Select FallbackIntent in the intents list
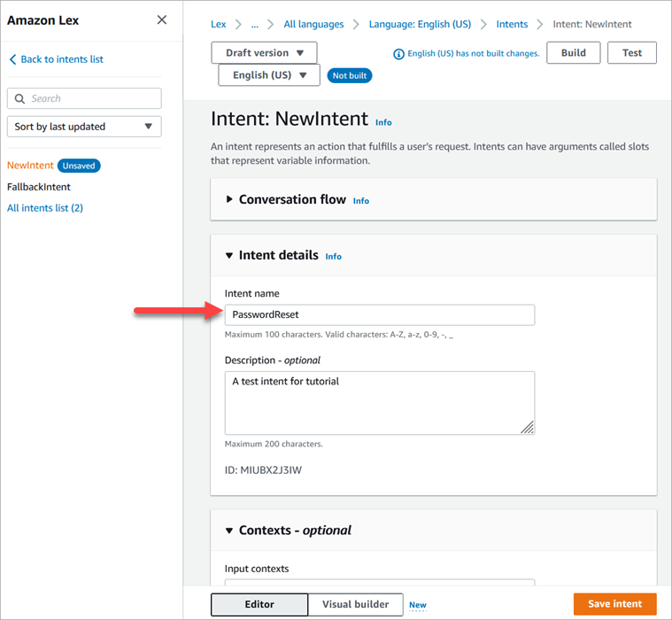The height and width of the screenshot is (620, 672). (39, 187)
